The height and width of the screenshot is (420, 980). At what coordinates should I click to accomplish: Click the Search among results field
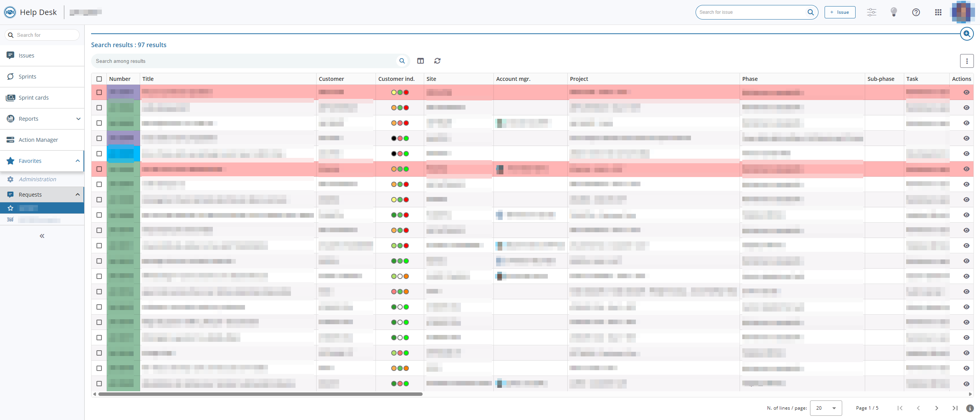[x=245, y=61]
